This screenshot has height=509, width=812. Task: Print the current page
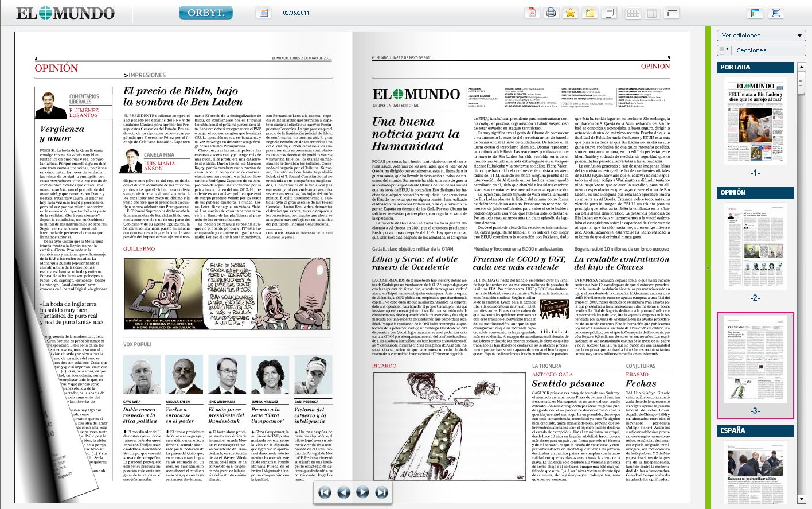(551, 13)
